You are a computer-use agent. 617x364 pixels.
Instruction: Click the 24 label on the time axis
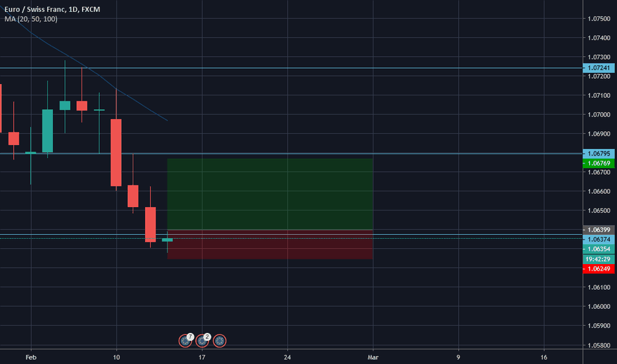[x=287, y=357]
